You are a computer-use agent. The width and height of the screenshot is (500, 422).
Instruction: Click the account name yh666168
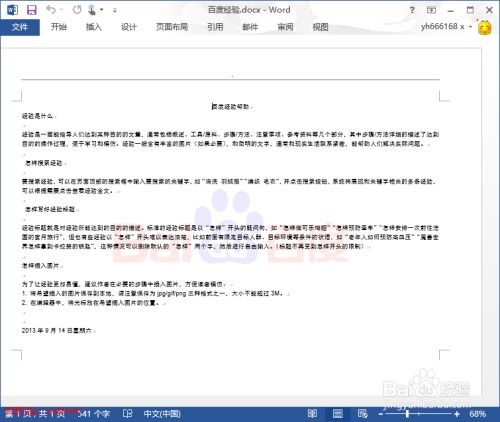coord(442,26)
